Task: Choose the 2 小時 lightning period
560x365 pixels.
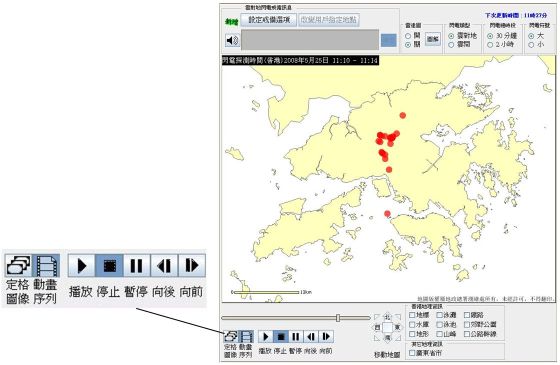Action: tap(490, 45)
